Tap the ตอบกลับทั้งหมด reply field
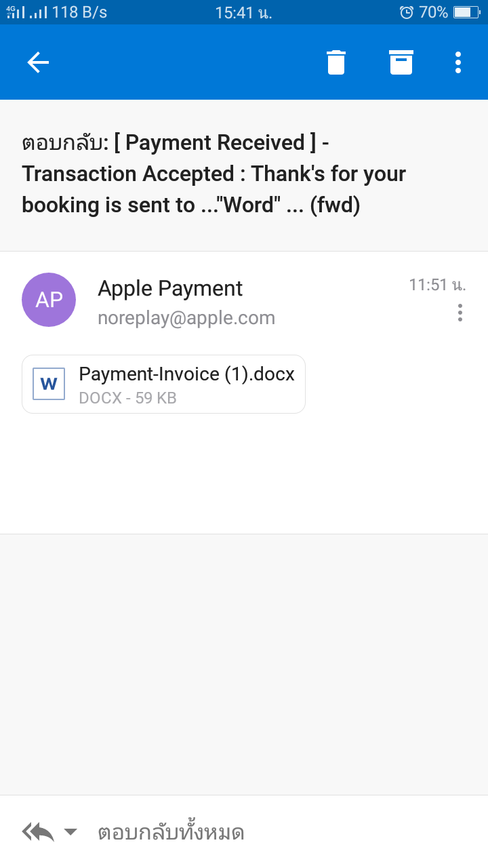This screenshot has width=488, height=868. point(171,832)
